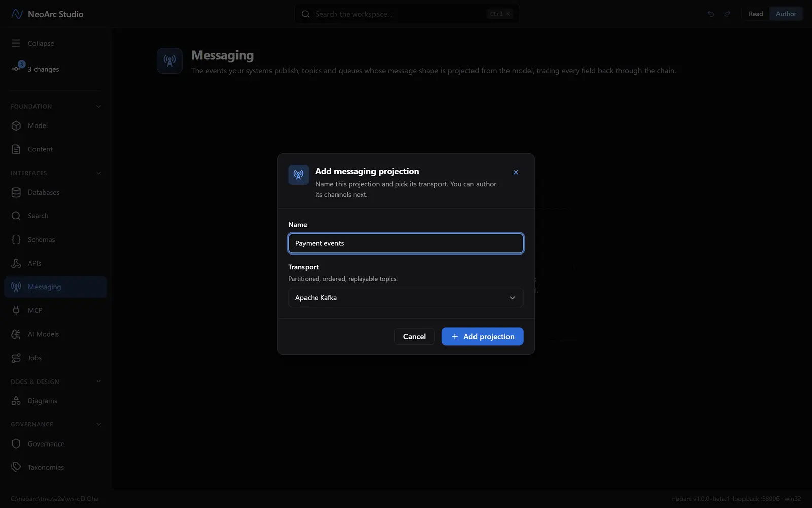Click the AI Models brain icon
The image size is (812, 508).
16,334
